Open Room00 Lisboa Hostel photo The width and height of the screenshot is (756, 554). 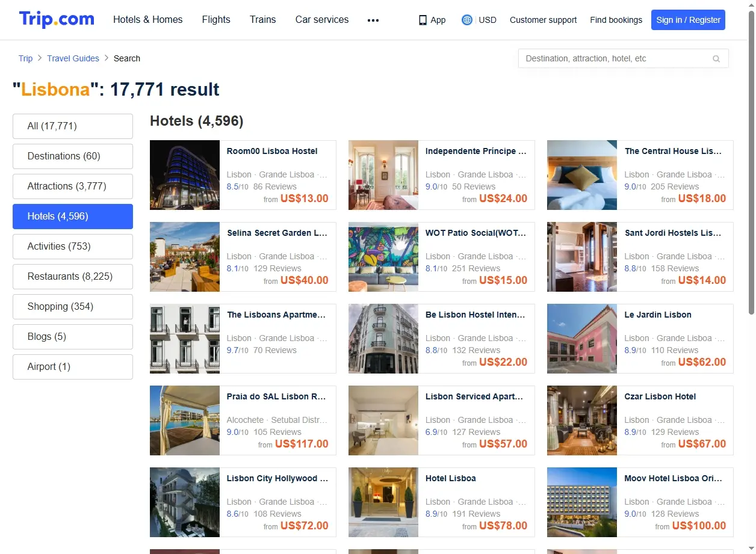pyautogui.click(x=185, y=175)
